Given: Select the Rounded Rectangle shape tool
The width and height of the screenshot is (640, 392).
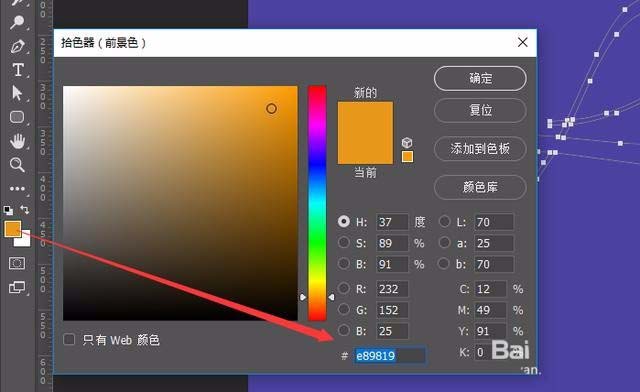Looking at the screenshot, I should pos(17,117).
